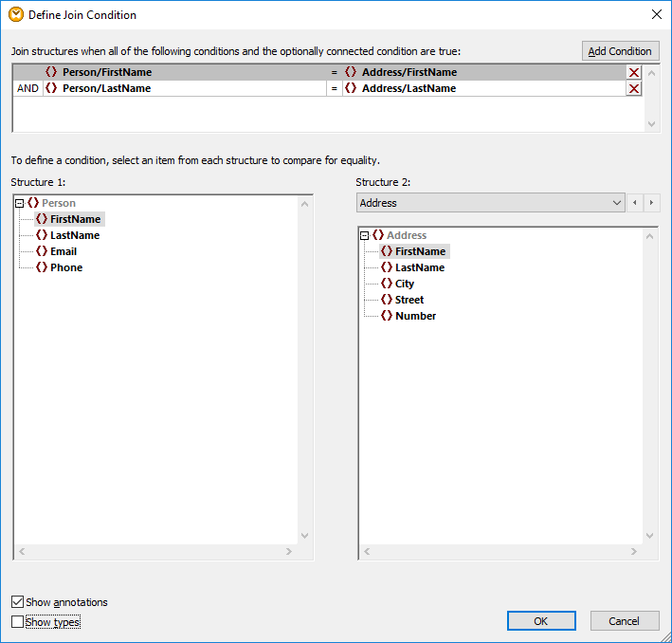Close the Define Join Condition dialog

coord(656,14)
